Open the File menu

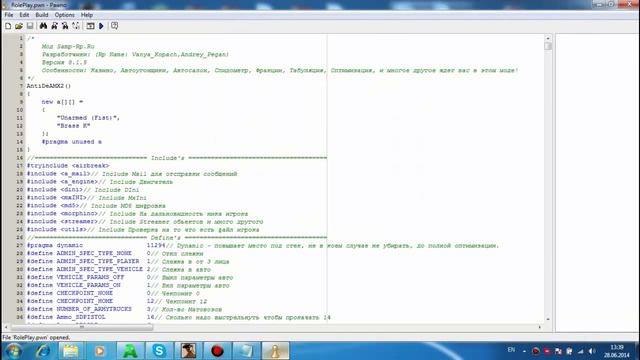tap(9, 15)
